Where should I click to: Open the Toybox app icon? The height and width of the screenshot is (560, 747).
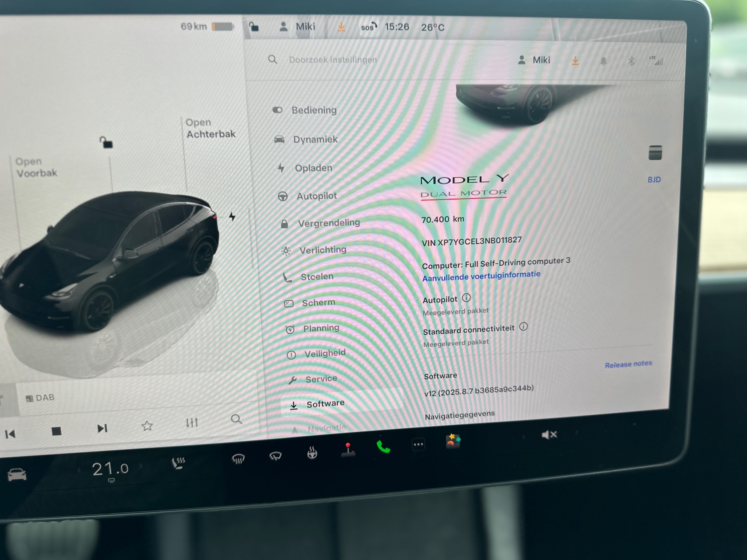coord(453,441)
